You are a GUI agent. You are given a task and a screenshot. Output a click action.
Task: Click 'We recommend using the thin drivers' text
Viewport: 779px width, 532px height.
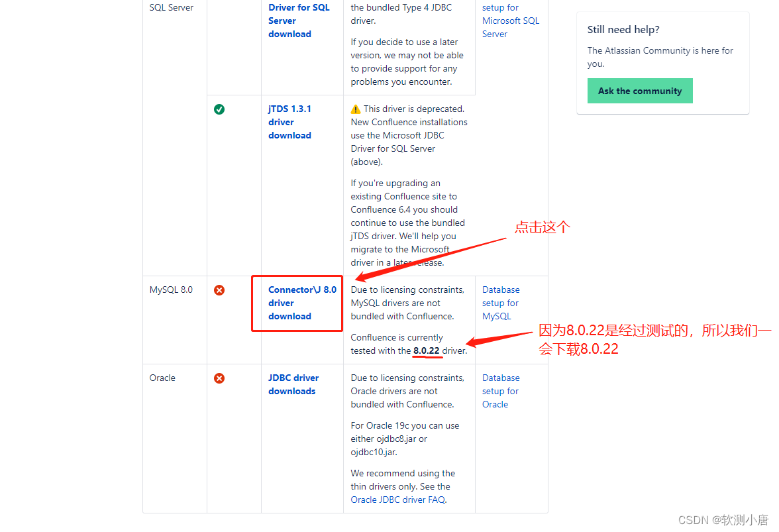tap(403, 480)
